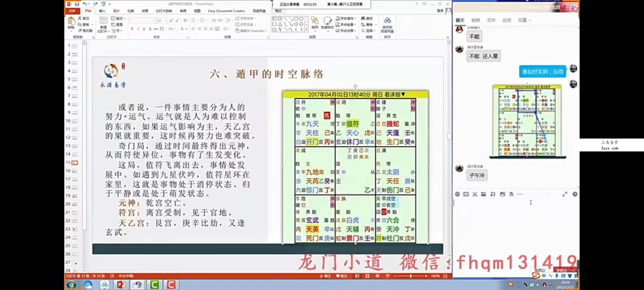This screenshot has width=644, height=290.
Task: Click the music note icon in chat toolbar
Action: [493, 194]
